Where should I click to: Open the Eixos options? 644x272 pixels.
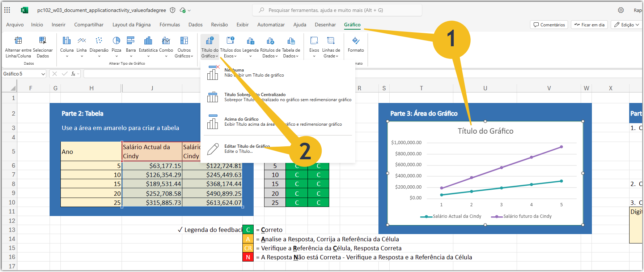(x=314, y=47)
